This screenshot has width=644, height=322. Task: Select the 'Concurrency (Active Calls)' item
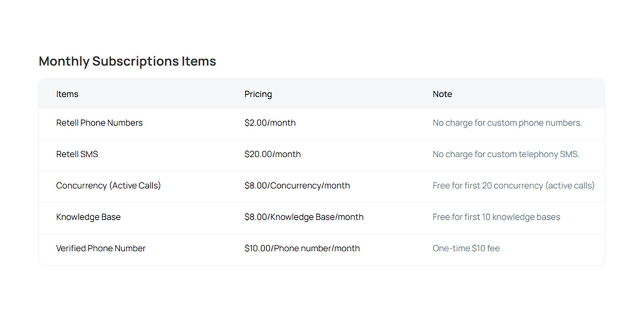108,186
